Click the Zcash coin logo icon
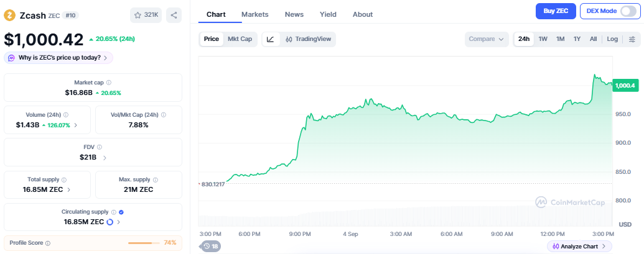The height and width of the screenshot is (254, 644). tap(9, 15)
